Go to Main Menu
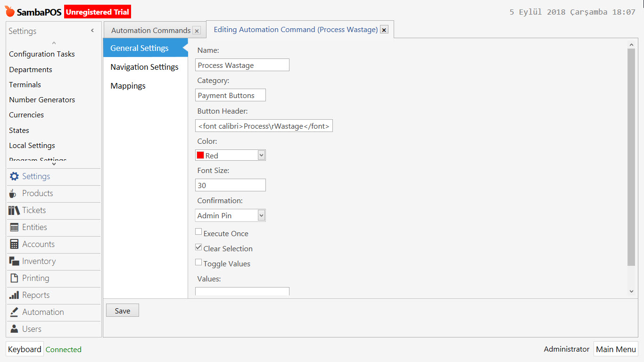Viewport: 644px width, 362px height. tap(616, 349)
